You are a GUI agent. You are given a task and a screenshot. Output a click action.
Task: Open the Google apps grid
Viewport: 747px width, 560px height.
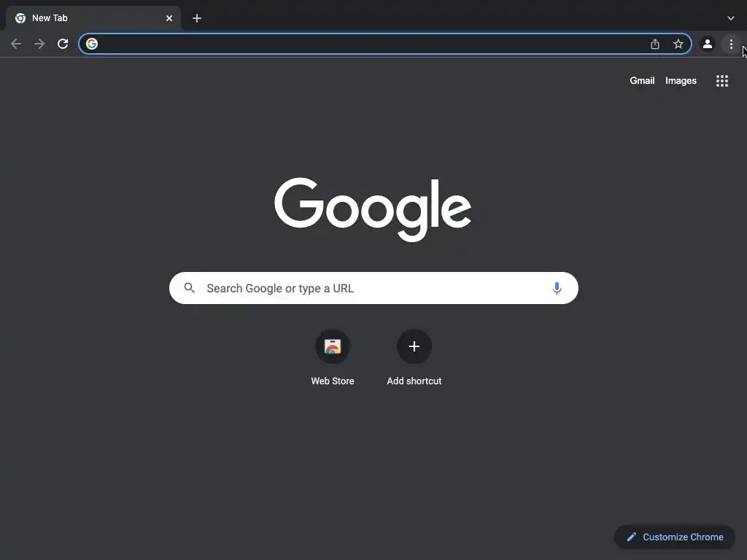[722, 80]
